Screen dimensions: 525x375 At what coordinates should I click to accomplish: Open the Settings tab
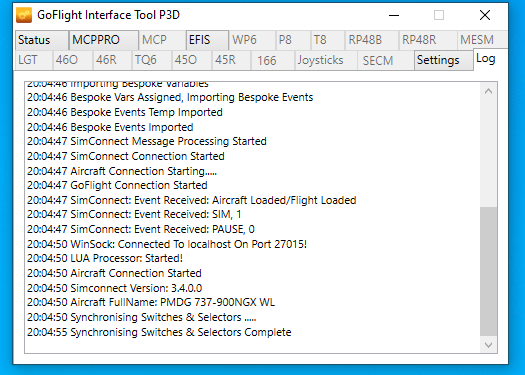(x=444, y=60)
